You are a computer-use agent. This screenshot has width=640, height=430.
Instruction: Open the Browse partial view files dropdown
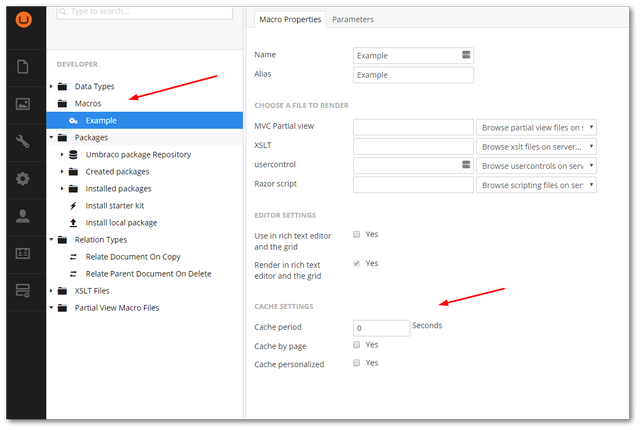(x=536, y=128)
